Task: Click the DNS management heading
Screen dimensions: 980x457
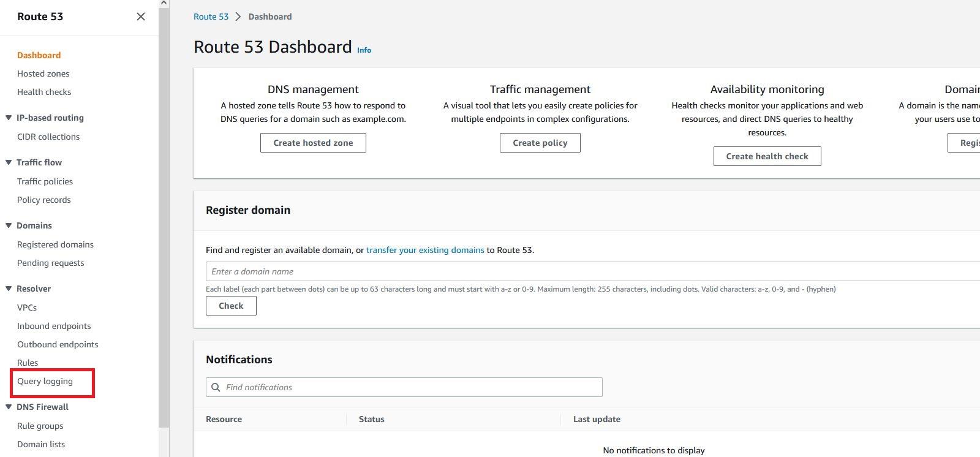Action: click(x=313, y=89)
